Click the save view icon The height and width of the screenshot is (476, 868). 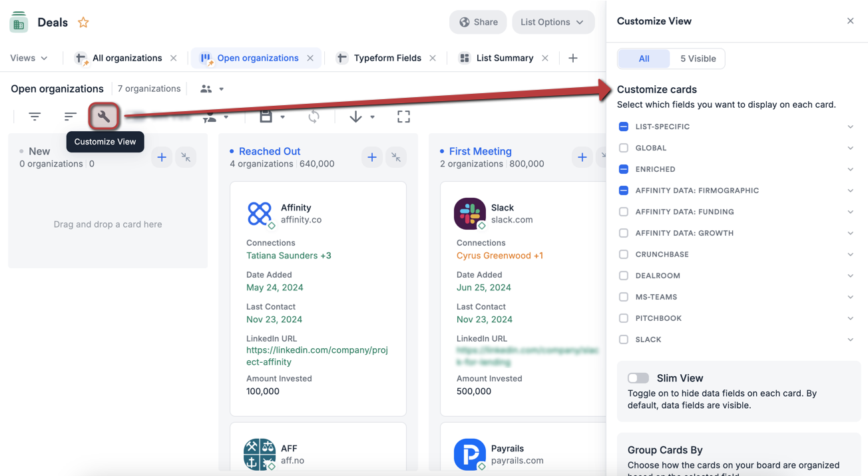266,117
